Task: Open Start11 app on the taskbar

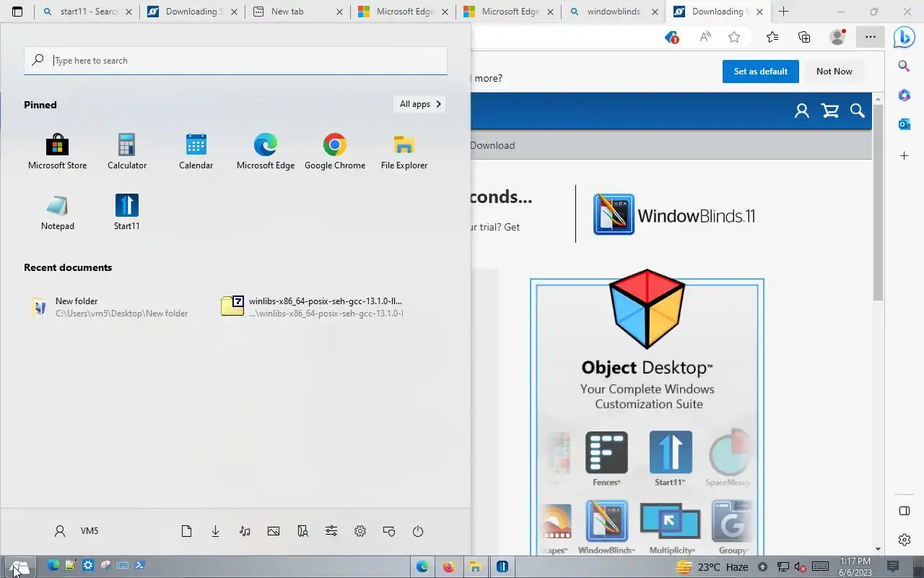Action: click(x=502, y=567)
